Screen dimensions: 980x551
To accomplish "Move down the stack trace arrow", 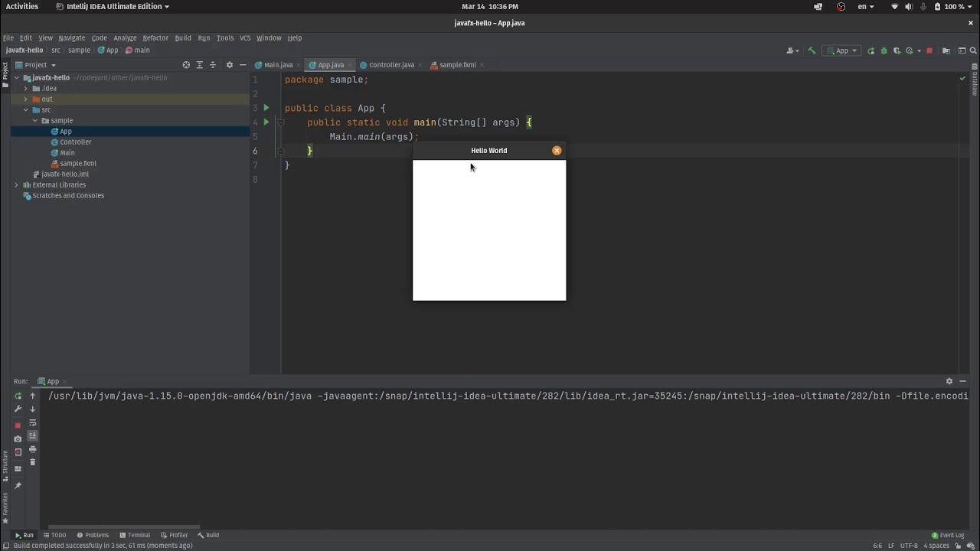I will click(32, 409).
